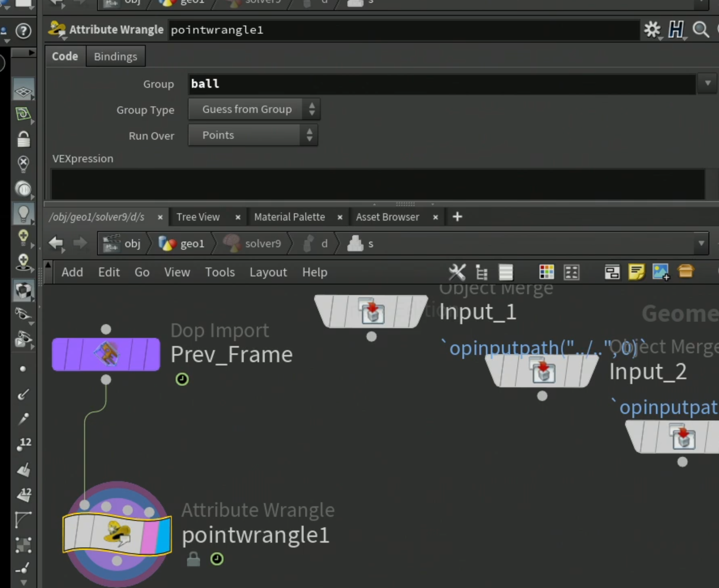
Task: Expand the Group field dropdown arrow
Action: (x=707, y=83)
